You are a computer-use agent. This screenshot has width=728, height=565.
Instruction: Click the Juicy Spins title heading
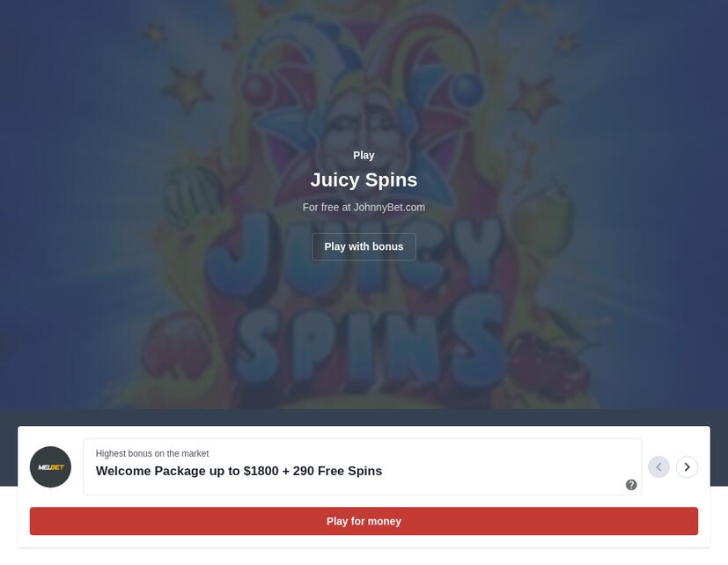(364, 180)
